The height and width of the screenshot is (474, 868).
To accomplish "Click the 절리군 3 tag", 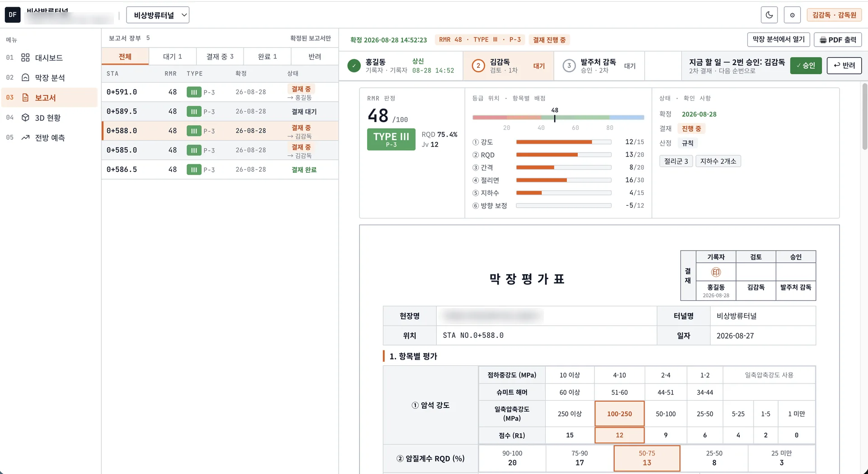I will point(676,161).
